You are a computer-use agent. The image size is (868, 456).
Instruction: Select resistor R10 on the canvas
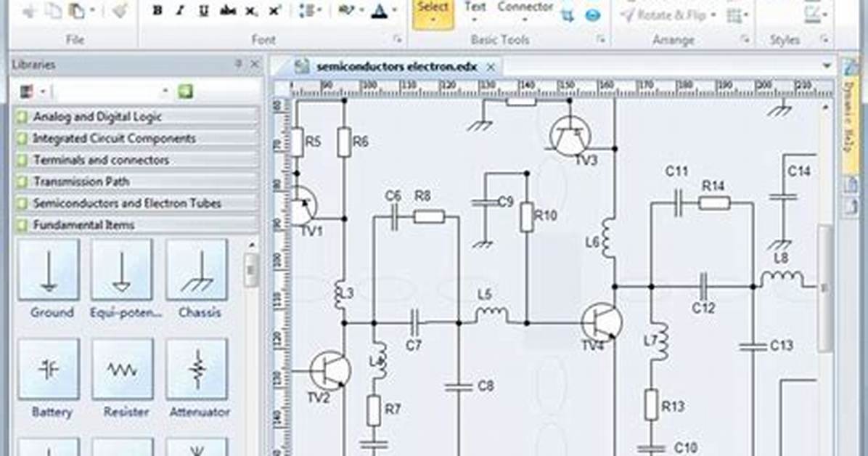[527, 216]
